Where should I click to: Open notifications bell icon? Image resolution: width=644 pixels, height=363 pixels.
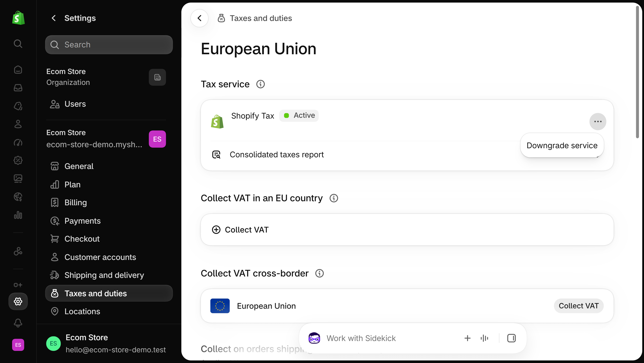[x=18, y=323]
